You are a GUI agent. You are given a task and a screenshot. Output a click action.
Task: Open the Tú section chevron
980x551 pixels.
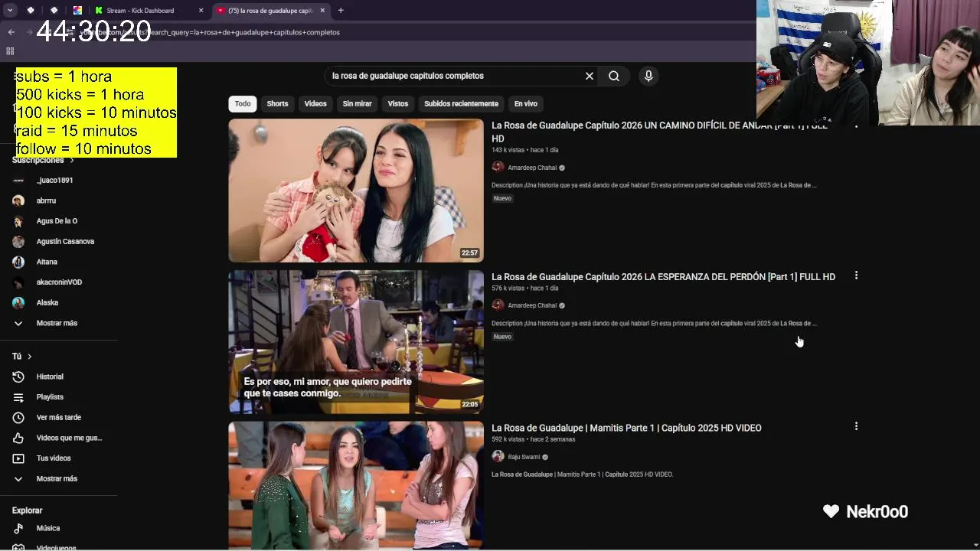click(x=29, y=357)
